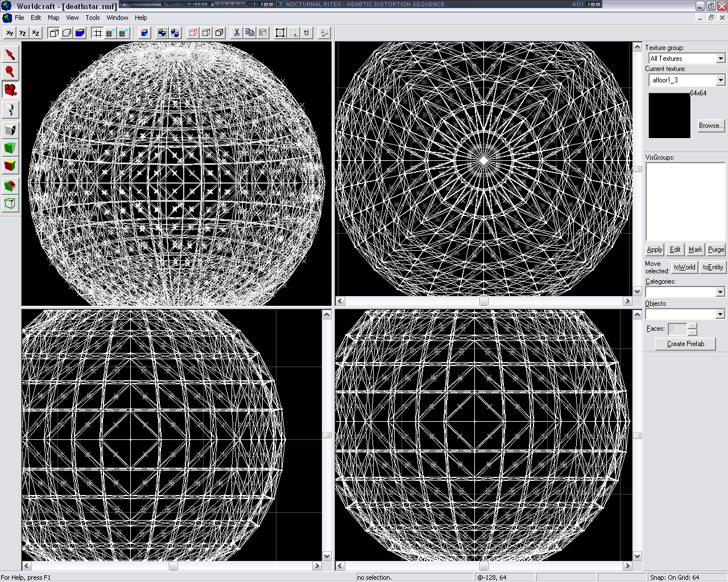Click the black current texture preview
This screenshot has height=582, width=728.
(669, 115)
